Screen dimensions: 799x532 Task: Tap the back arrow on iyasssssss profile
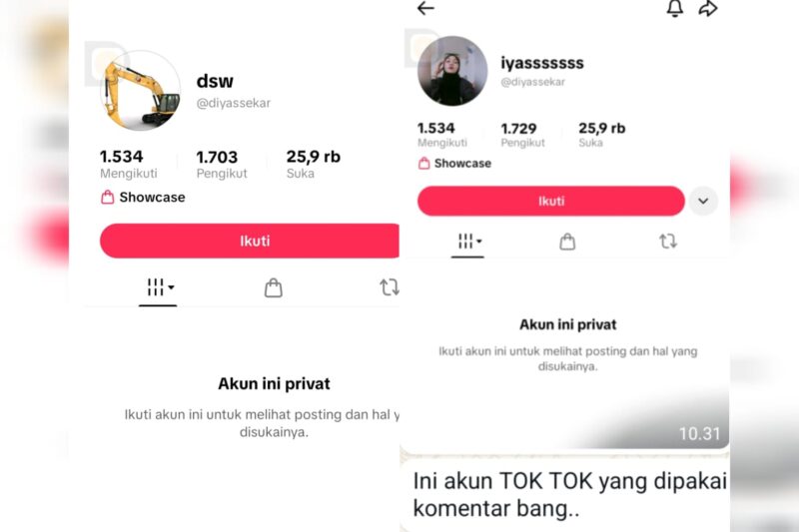click(425, 8)
